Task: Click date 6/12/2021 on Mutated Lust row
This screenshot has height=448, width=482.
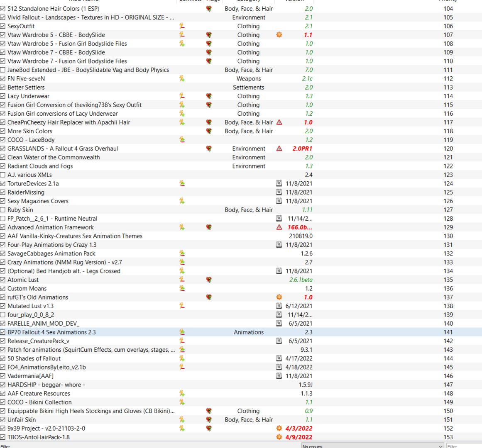Action: [299, 306]
